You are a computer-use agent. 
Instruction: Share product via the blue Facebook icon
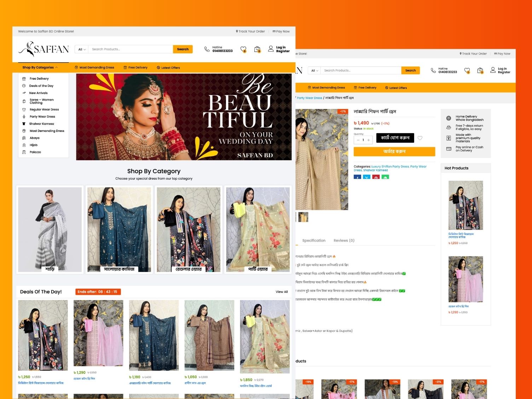pos(357,177)
